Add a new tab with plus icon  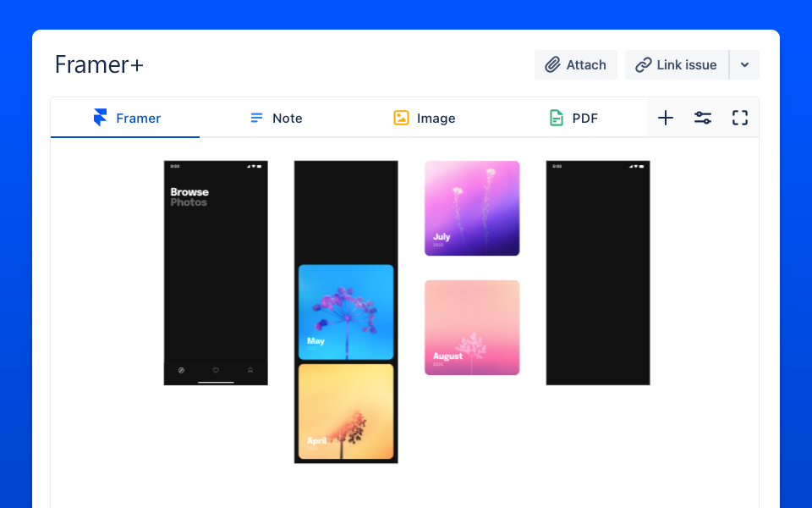(x=666, y=118)
